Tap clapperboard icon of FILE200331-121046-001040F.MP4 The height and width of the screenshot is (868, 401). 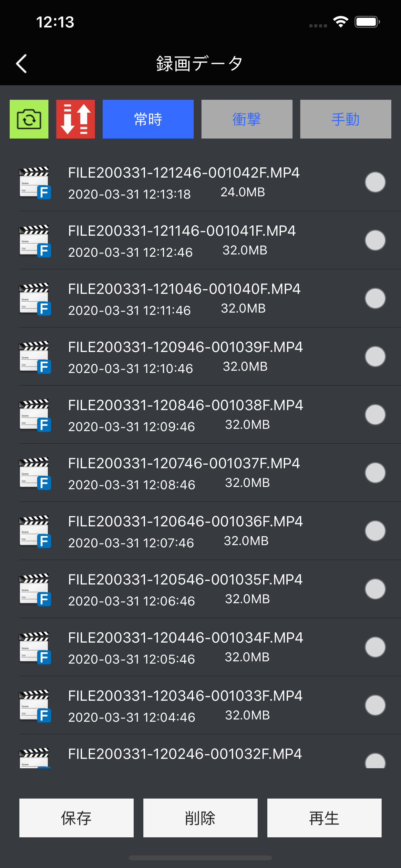[x=35, y=299]
